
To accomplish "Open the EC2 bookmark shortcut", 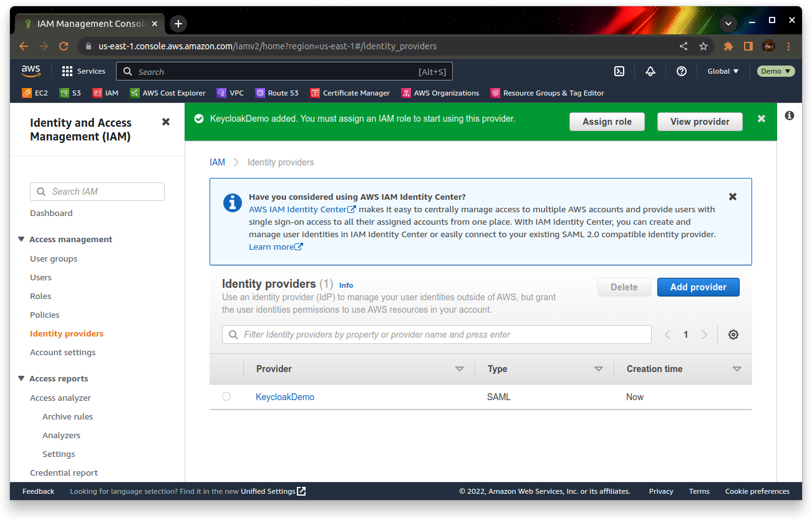I will [x=35, y=93].
